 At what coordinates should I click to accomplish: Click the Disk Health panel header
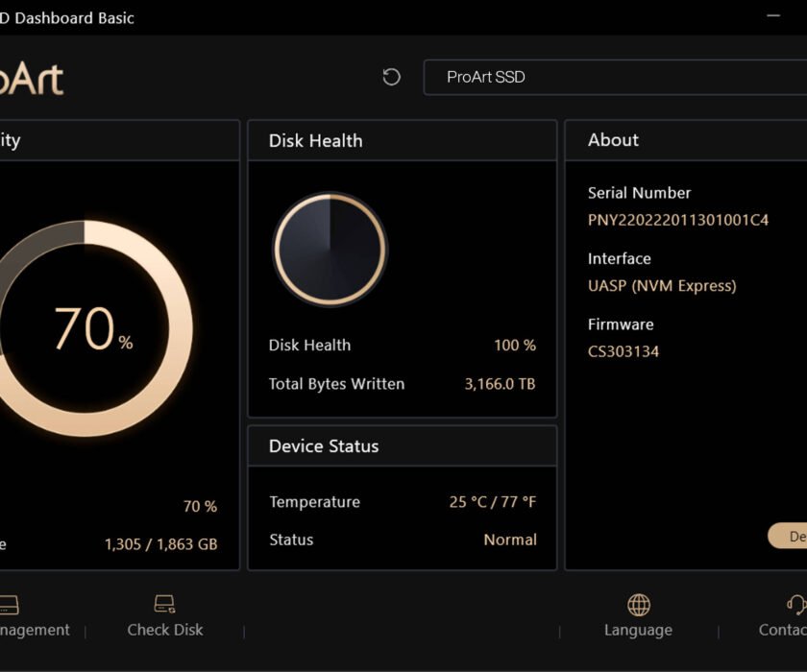[x=403, y=140]
